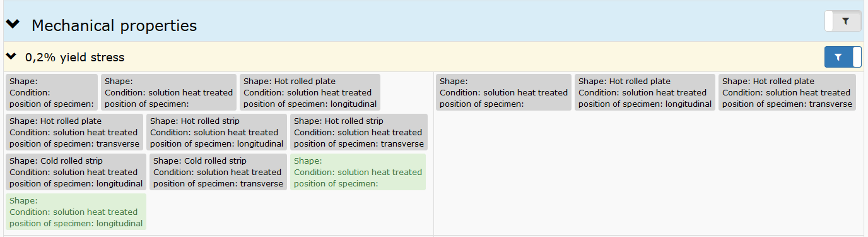868x237 pixels.
Task: Select left Hot rolled plate transverse tag
Action: pos(74,132)
